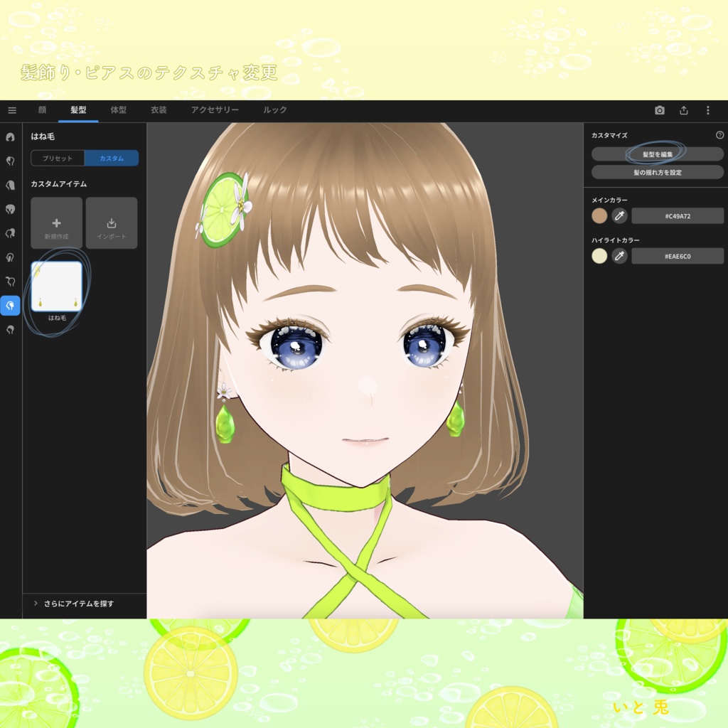Open the hamburger menu
Image resolution: width=728 pixels, height=728 pixels.
11,110
